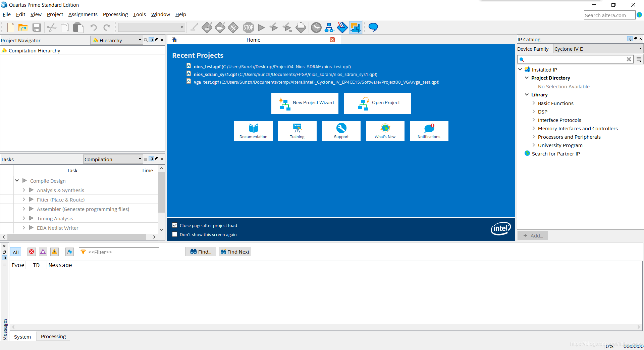644x350 pixels.
Task: Click the Open folder toolbar icon
Action: (23, 28)
